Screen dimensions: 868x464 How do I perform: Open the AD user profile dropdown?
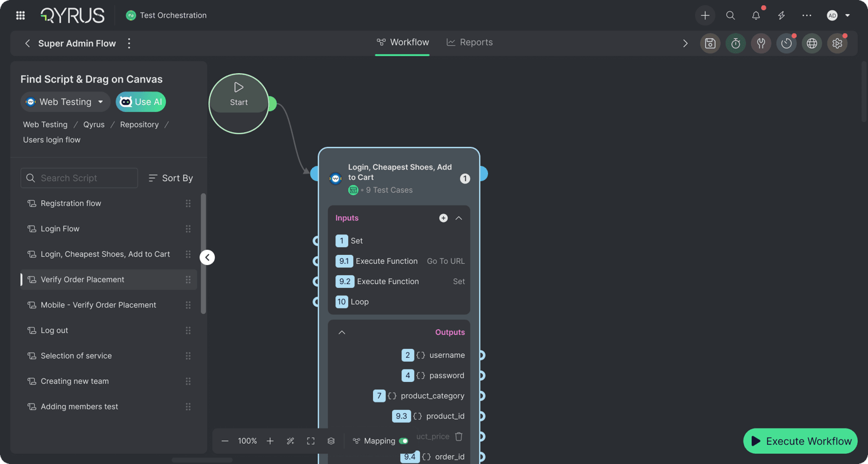(838, 15)
